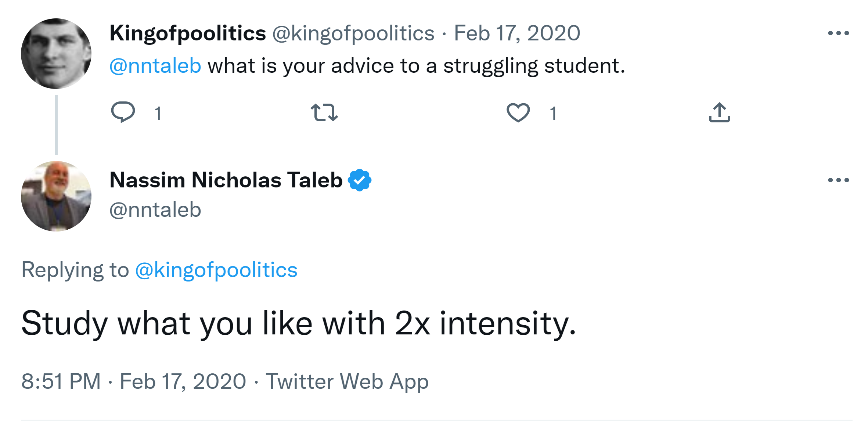Click the blue verified badge beside Taleb's name
Screen dimensions: 868x434
coord(360,180)
